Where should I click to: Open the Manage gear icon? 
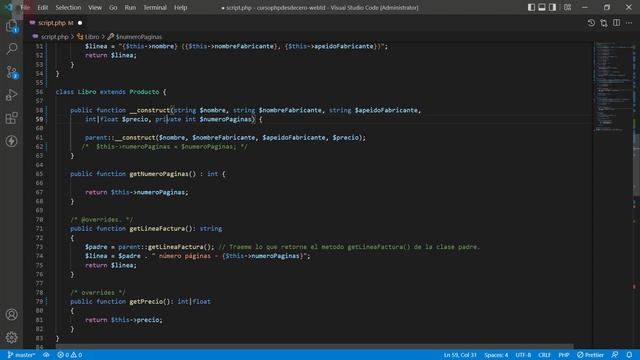11,337
